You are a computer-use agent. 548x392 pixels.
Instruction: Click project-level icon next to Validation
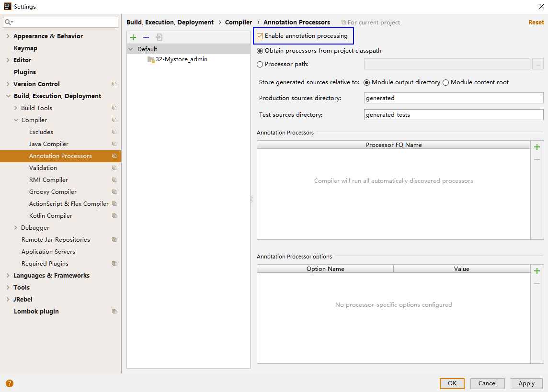114,168
